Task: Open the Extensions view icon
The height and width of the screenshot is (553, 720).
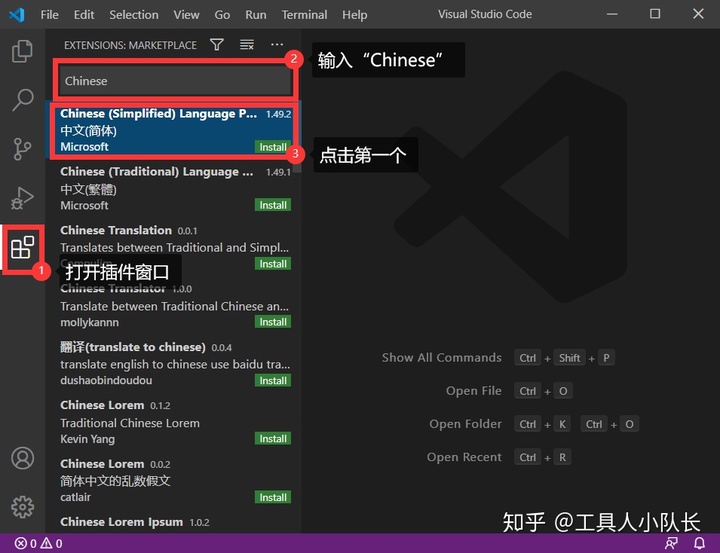Action: click(22, 248)
